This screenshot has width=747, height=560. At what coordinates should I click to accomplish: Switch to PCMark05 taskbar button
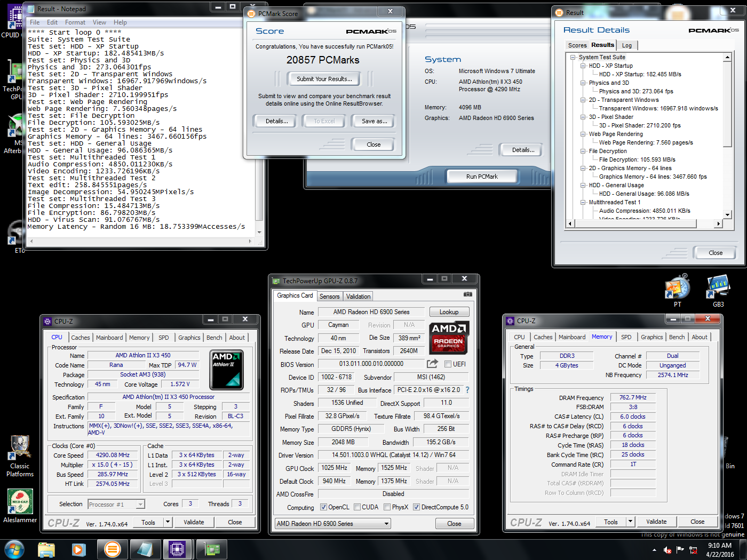(112, 549)
